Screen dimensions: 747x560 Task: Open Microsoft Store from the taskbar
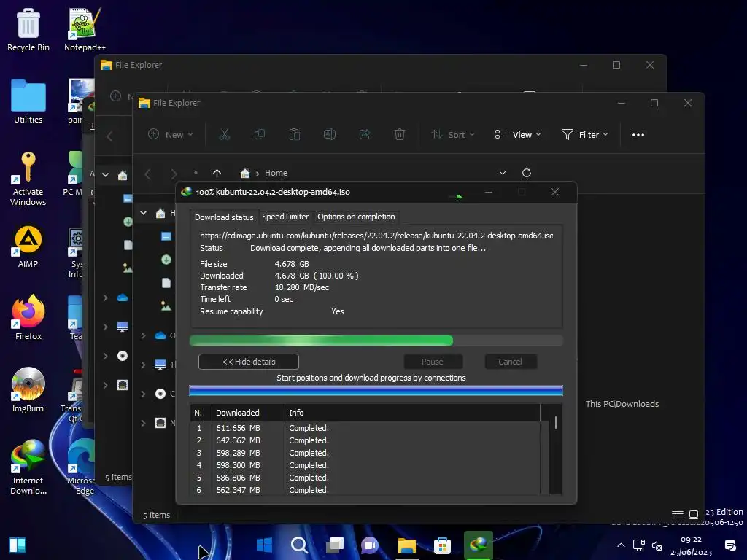coord(442,545)
